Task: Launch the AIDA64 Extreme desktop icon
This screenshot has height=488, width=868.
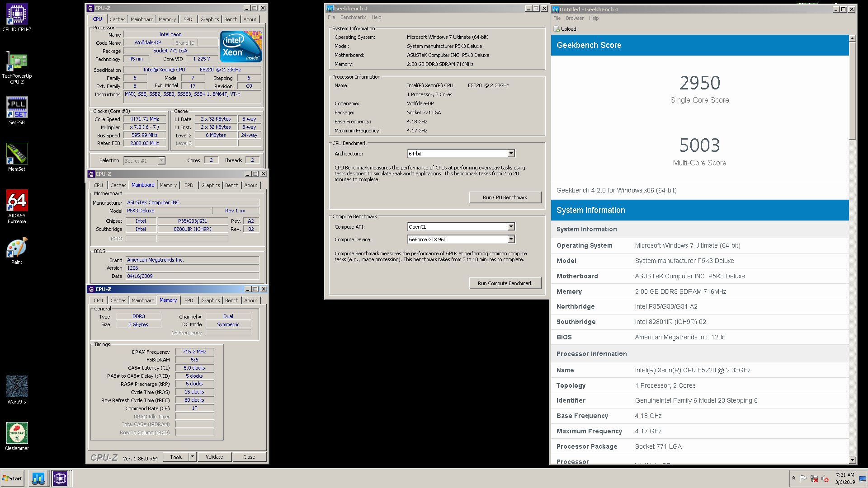Action: (x=17, y=206)
